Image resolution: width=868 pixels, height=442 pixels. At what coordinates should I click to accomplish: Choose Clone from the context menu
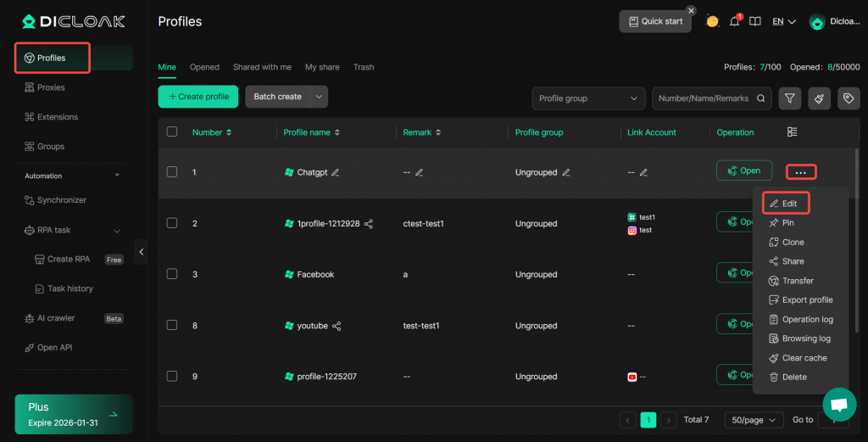pyautogui.click(x=793, y=242)
